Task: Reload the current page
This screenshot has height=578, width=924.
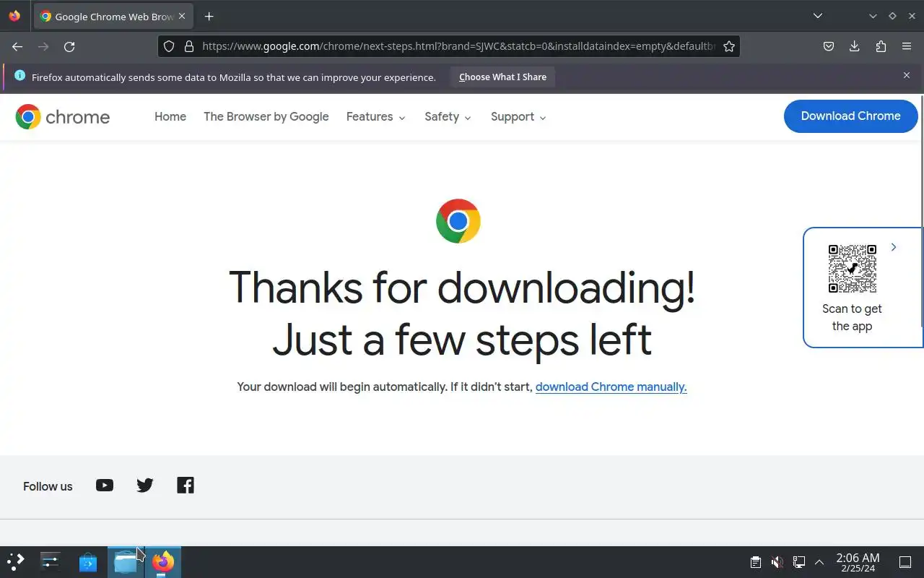Action: [69, 46]
